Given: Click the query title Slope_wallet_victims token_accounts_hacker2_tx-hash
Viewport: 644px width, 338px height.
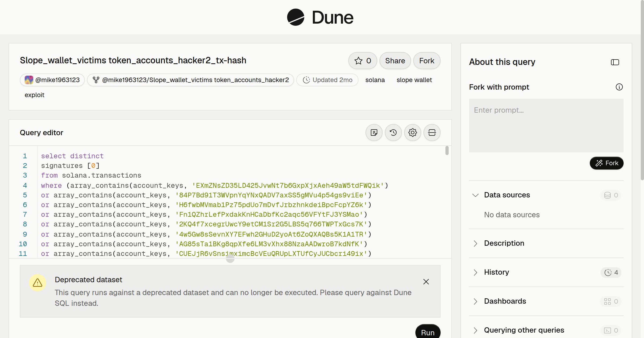Looking at the screenshot, I should (133, 60).
